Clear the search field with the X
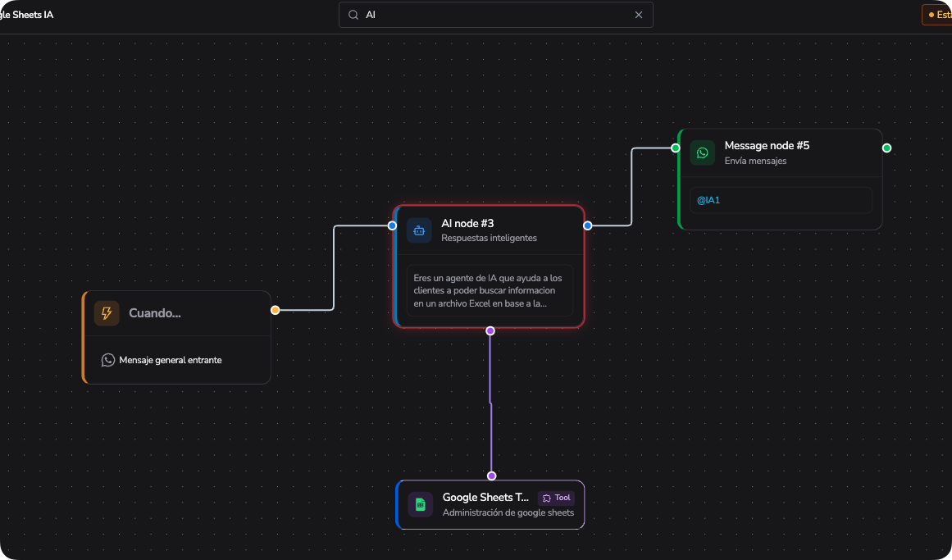Screen dimensions: 952x560 (x=639, y=16)
